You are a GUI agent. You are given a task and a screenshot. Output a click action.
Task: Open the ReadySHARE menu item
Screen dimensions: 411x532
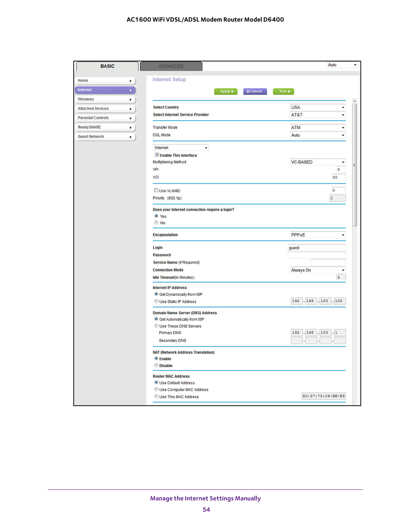pos(105,127)
